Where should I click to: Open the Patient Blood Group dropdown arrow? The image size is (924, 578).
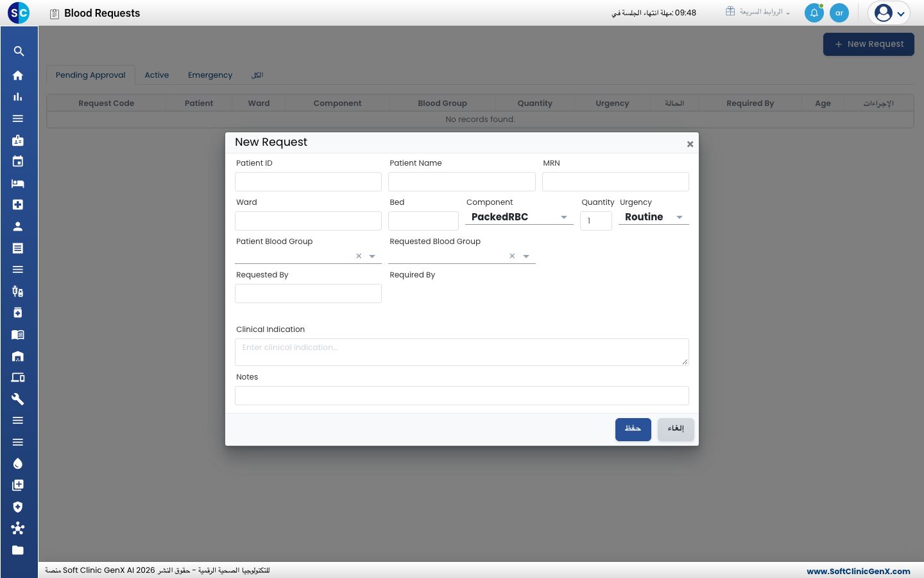pyautogui.click(x=372, y=256)
